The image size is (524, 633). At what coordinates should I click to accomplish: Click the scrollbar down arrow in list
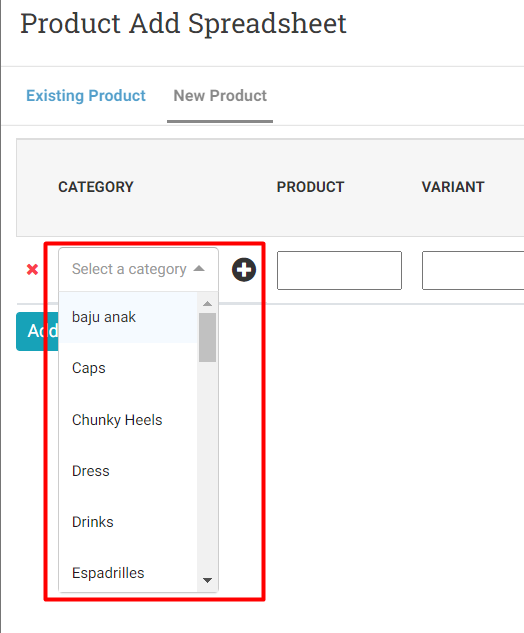pyautogui.click(x=208, y=581)
